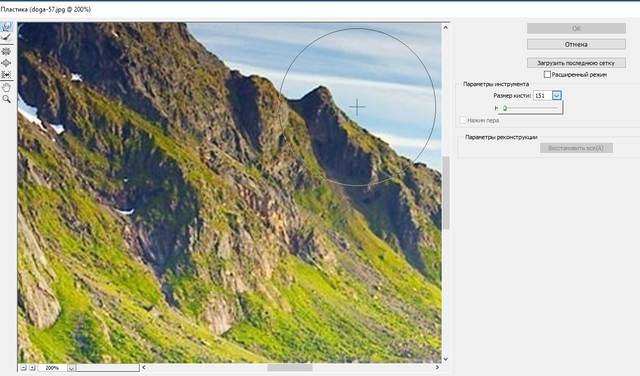Screen dimensions: 640x376
Task: Choose the Bloat tool
Action: [x=7, y=63]
